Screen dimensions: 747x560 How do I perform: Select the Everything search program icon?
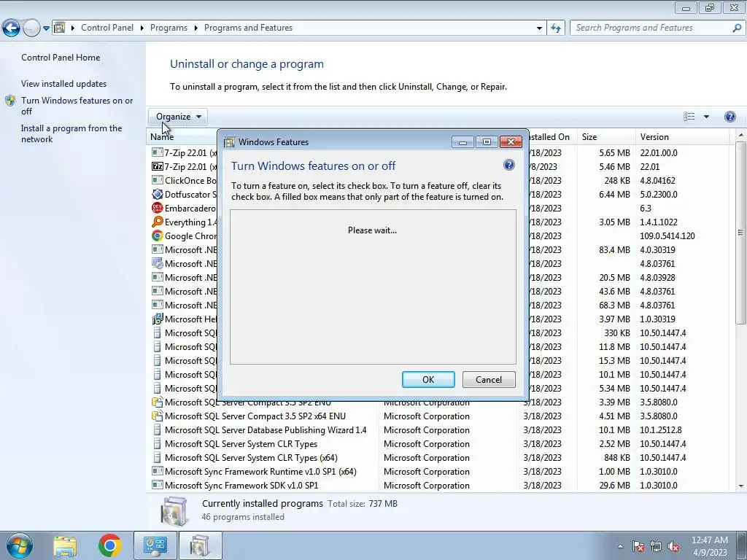(x=158, y=222)
